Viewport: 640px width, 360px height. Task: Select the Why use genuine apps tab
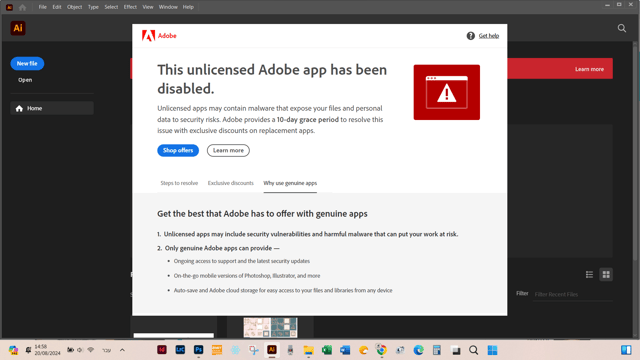(290, 183)
